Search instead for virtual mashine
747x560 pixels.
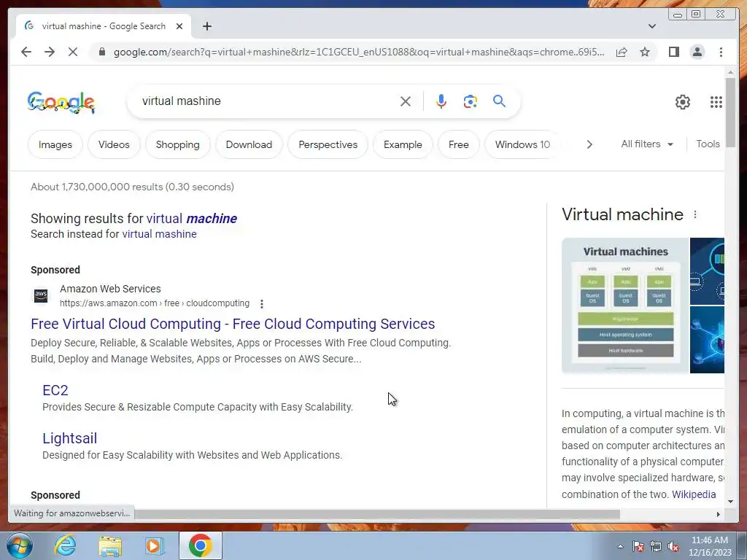[159, 234]
